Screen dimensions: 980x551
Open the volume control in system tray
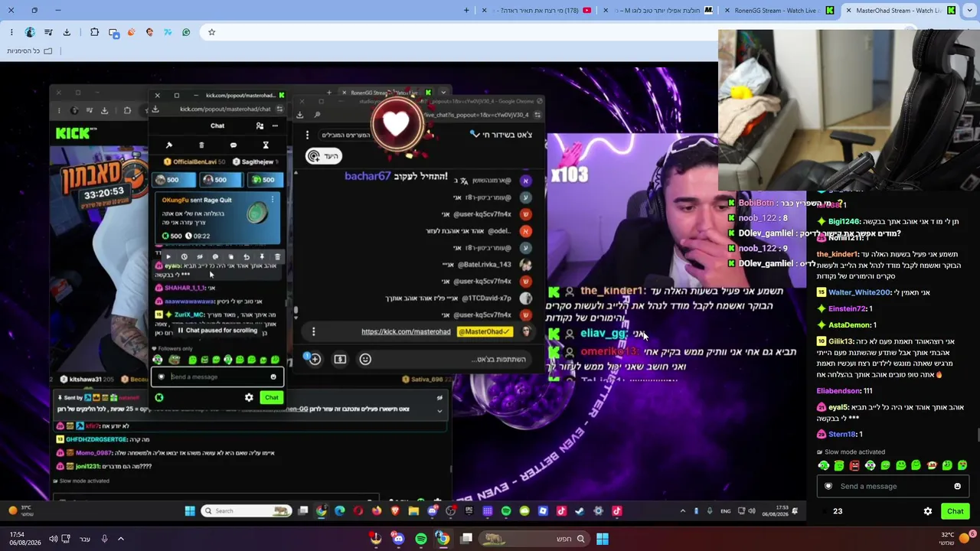coord(53,539)
